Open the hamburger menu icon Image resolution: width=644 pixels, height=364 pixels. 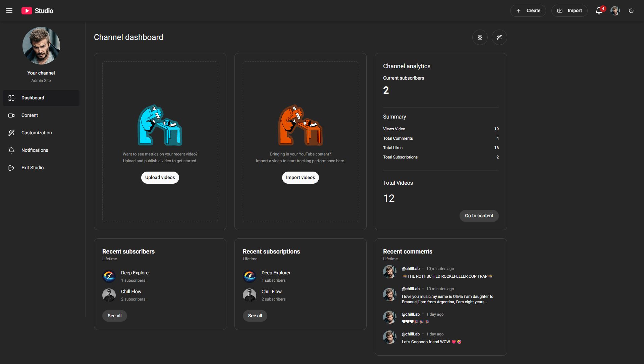coord(9,11)
